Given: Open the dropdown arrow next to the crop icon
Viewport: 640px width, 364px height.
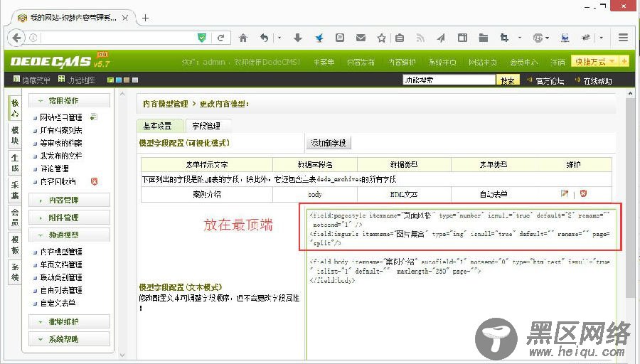Looking at the screenshot, I should coord(520,38).
